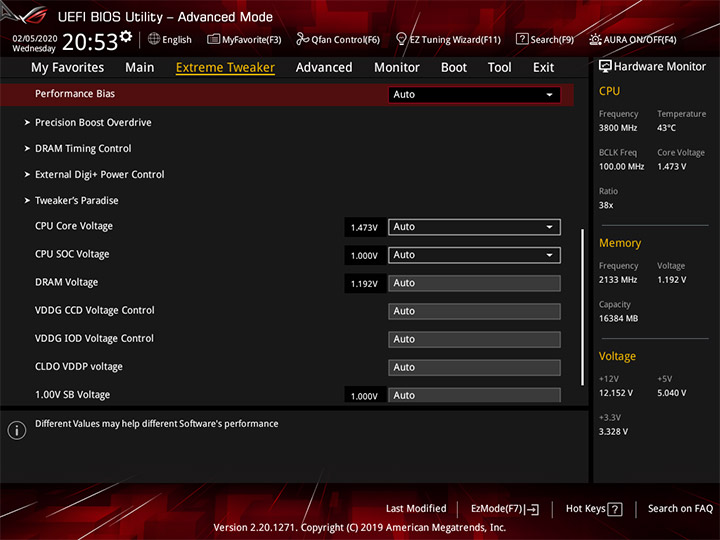
Task: Open MyFavorite(F3) icon
Action: [213, 39]
